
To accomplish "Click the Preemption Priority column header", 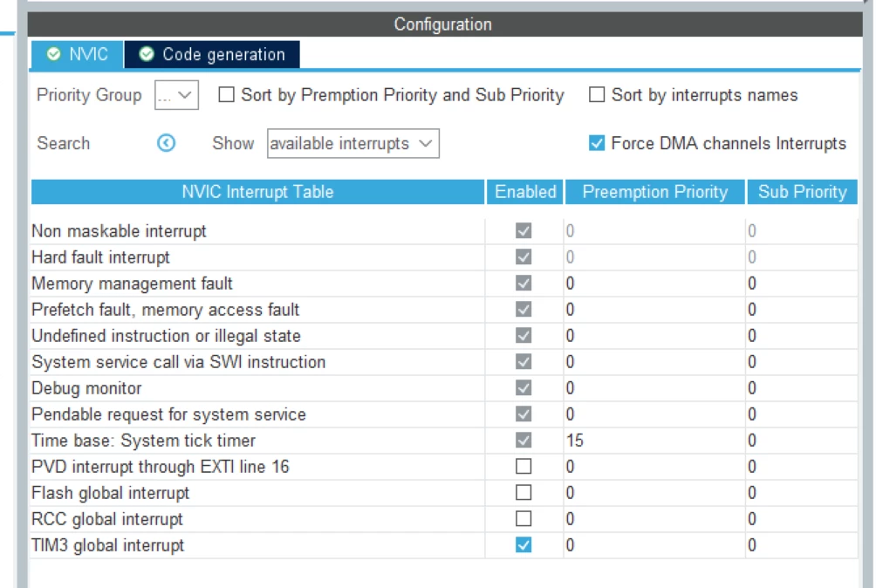I will point(654,192).
